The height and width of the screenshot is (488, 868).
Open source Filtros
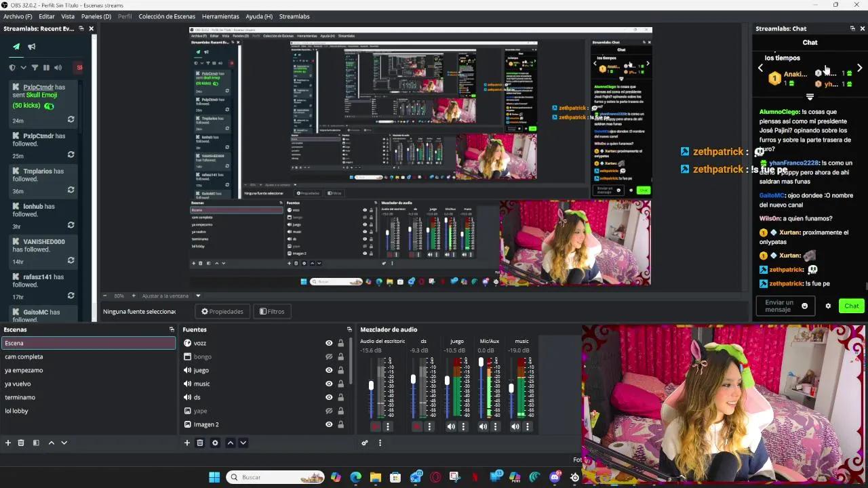click(272, 312)
